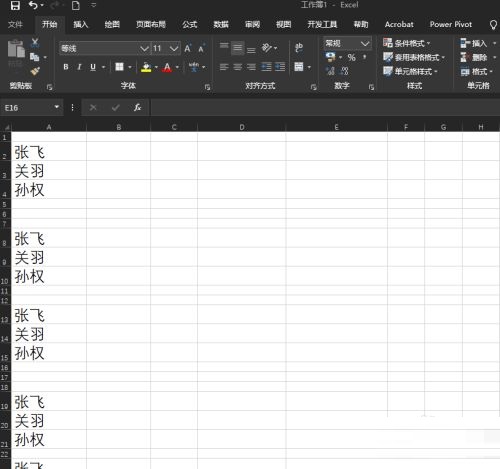Click into the formula bar
The width and height of the screenshot is (500, 469).
[325, 108]
